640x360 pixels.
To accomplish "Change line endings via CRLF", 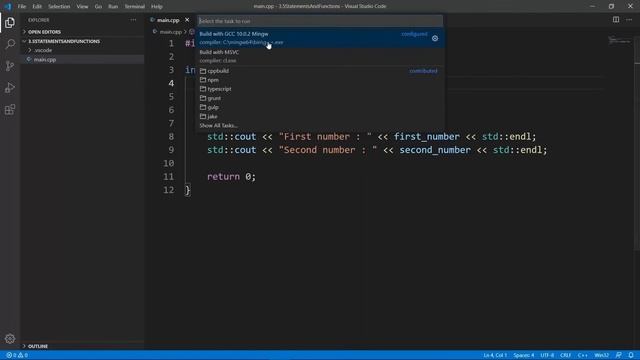I will tap(565, 355).
